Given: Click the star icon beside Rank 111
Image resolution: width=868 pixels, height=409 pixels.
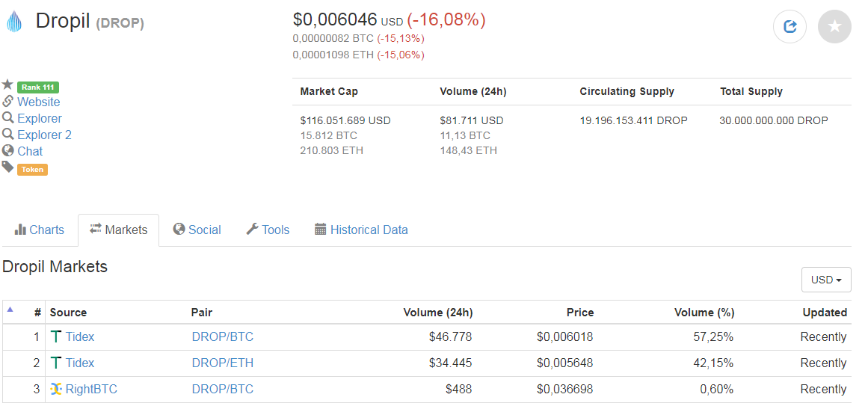Looking at the screenshot, I should pos(7,84).
